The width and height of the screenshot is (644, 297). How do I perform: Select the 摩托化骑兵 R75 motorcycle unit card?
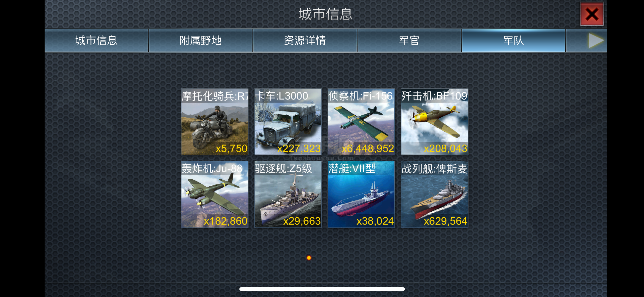[215, 122]
